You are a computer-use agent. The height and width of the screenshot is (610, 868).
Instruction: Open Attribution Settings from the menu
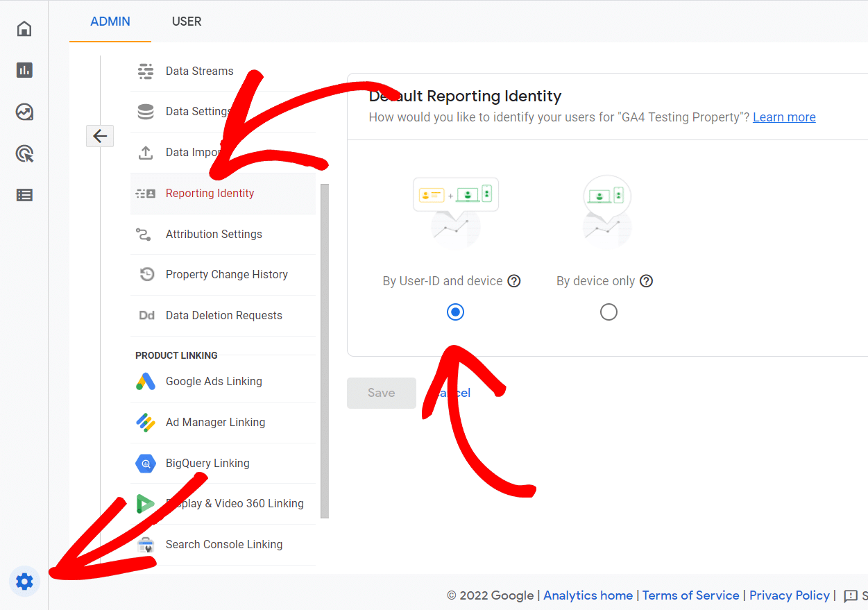[214, 234]
